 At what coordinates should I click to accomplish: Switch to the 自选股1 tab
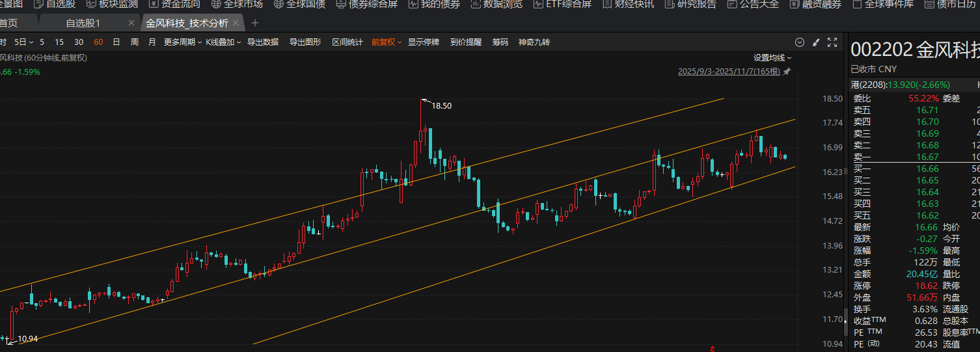click(x=83, y=23)
